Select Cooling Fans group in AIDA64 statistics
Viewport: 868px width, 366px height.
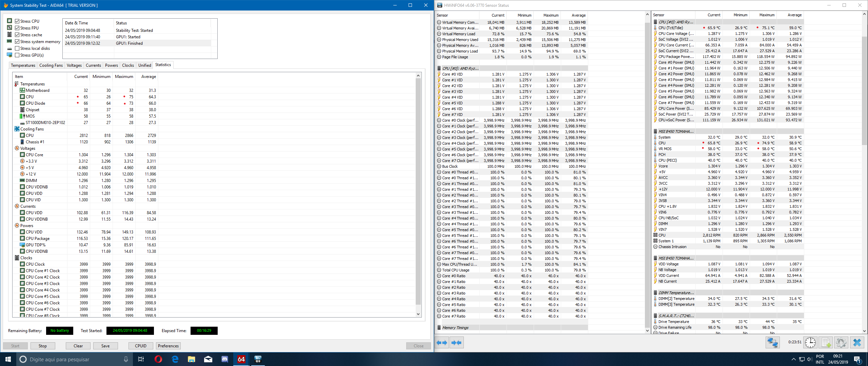point(32,129)
